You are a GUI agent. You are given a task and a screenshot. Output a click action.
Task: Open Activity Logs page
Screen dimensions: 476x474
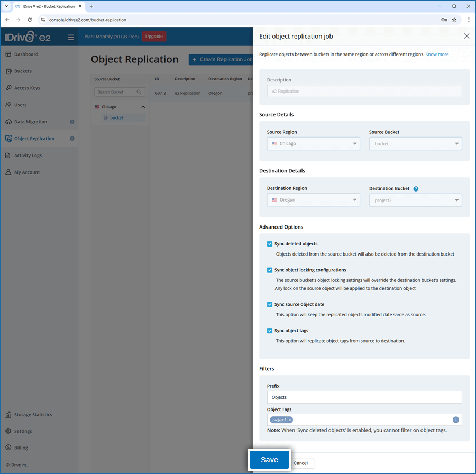pos(28,155)
